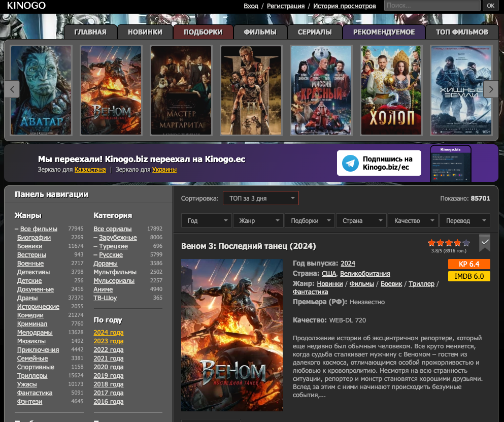Expand the 'Качество' filter dropdown
The image size is (504, 422).
412,221
